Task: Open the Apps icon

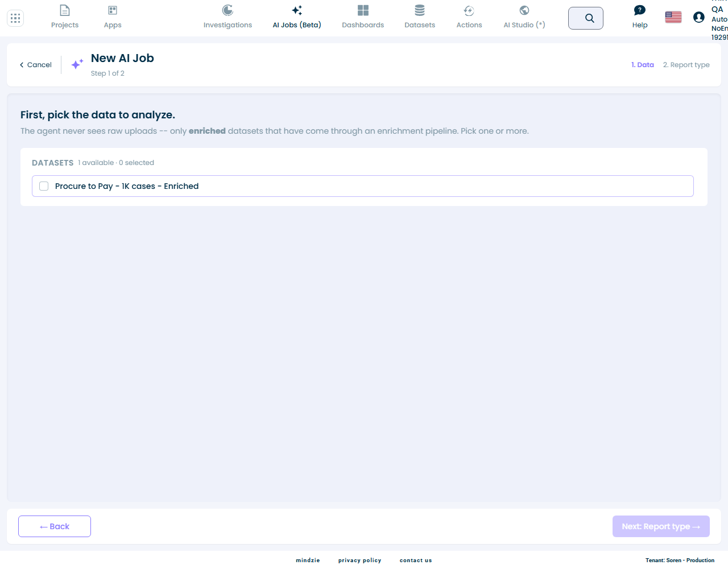Action: tap(113, 10)
